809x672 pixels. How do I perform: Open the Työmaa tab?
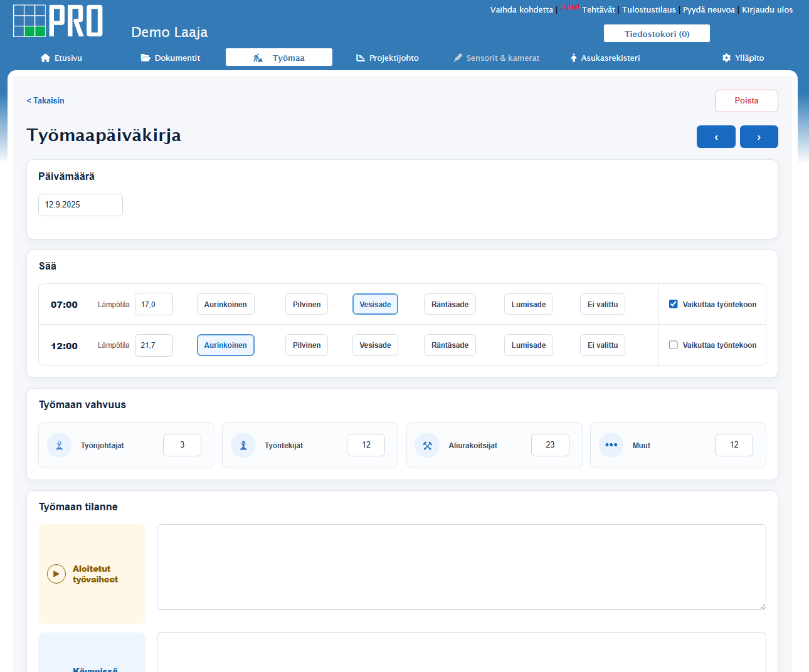279,57
